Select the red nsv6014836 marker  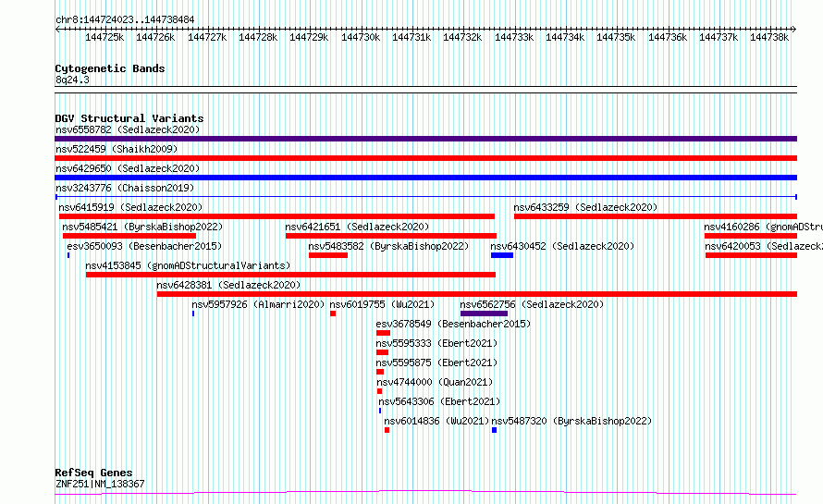click(387, 430)
